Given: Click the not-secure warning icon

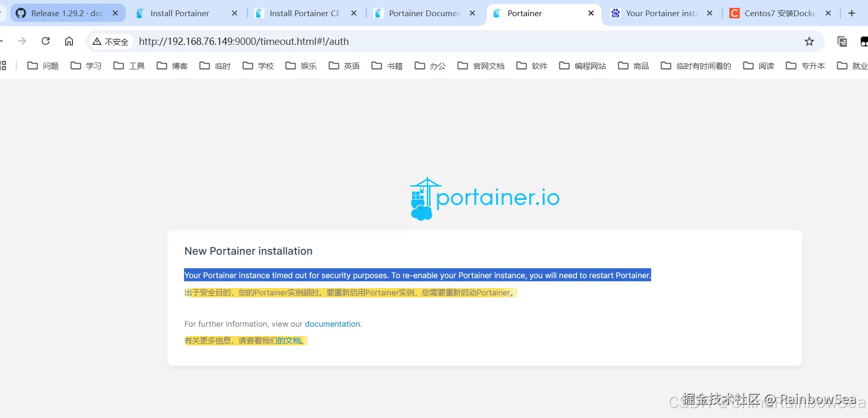Looking at the screenshot, I should (97, 41).
